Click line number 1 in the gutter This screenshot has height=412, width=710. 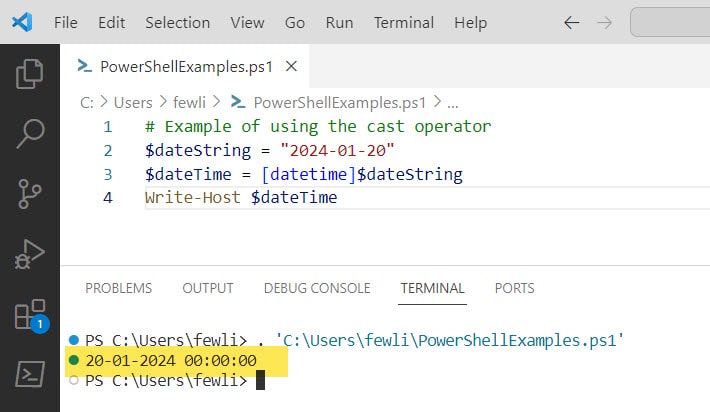tap(108, 127)
